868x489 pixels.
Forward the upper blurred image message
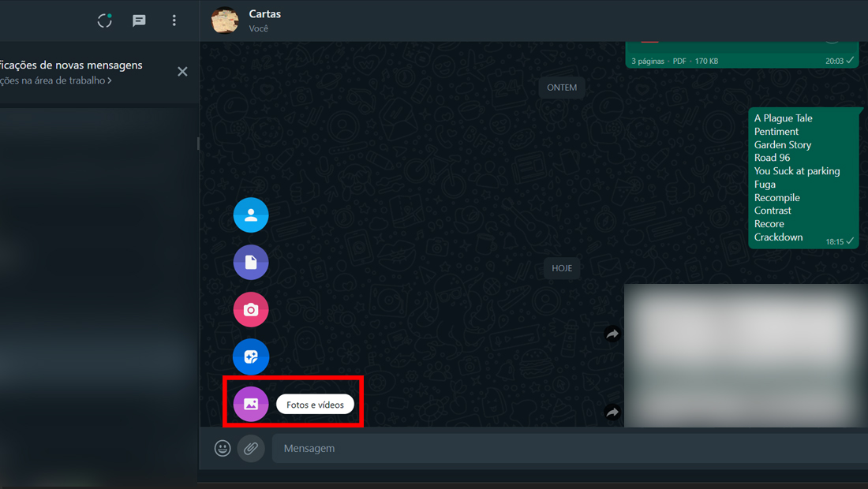[x=612, y=334]
